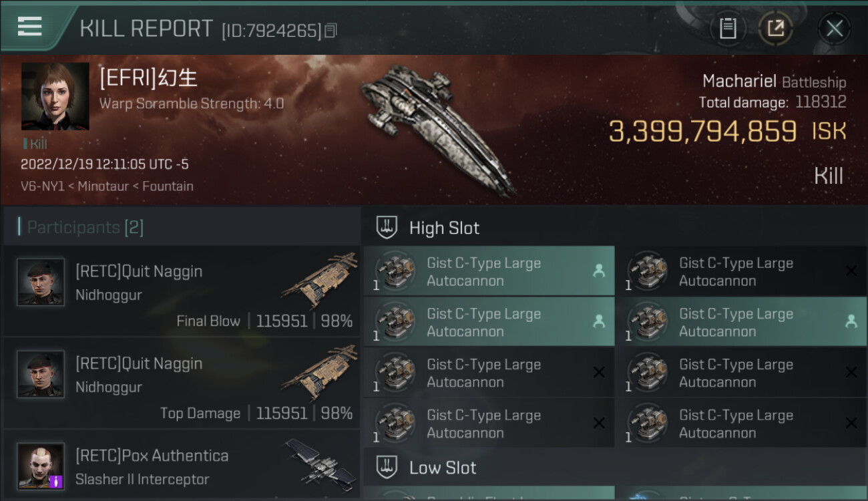Close the kill report window
Screen dimensions: 868x501
point(834,28)
